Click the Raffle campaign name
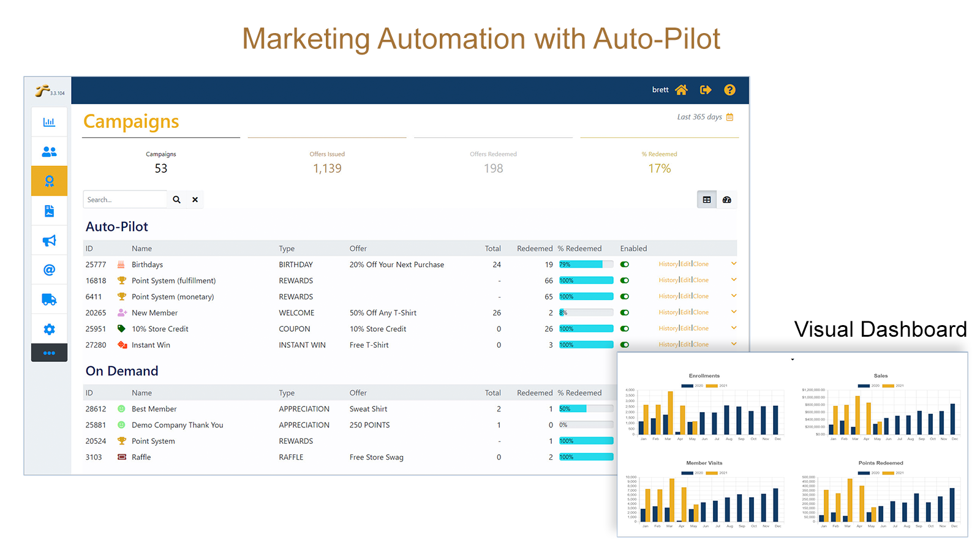 (141, 457)
